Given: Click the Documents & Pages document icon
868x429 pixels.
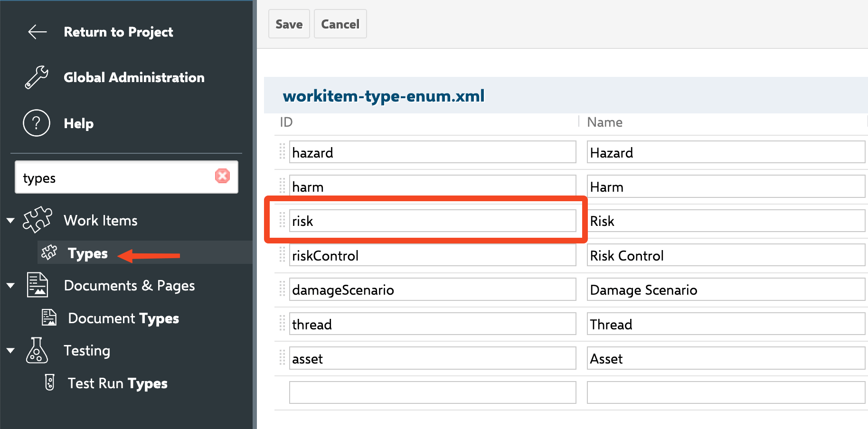Looking at the screenshot, I should click(x=37, y=285).
